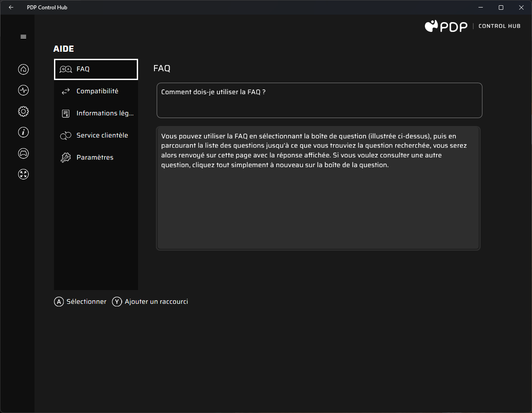Open the Paramètres help section
The width and height of the screenshot is (532, 413).
click(x=96, y=157)
